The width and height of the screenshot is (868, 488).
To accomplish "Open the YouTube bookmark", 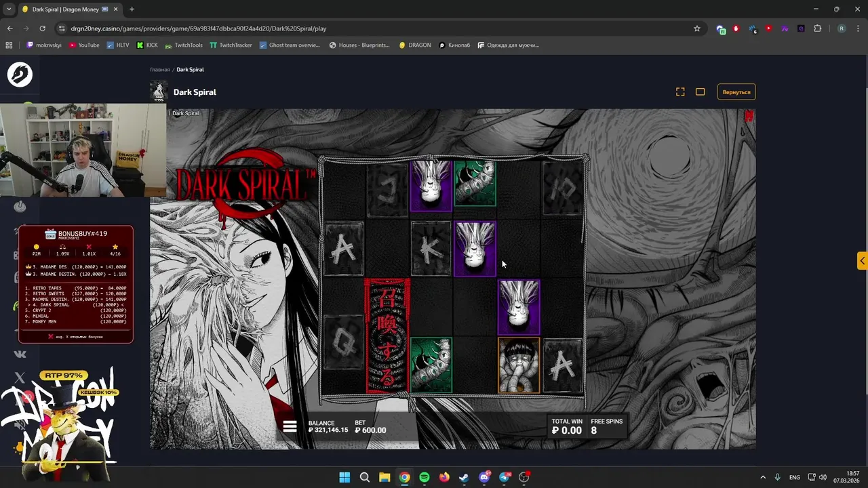I will coord(83,45).
